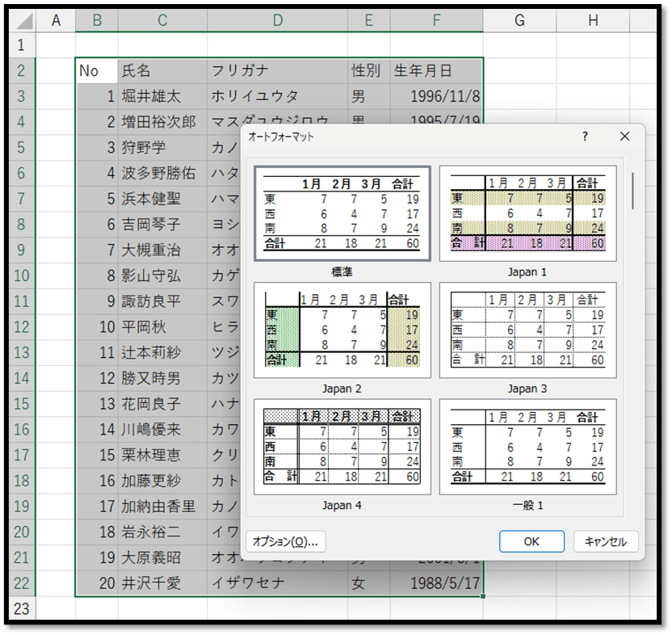672x635 pixels.
Task: Select the 標準 autoformat thumbnail
Action: (342, 213)
